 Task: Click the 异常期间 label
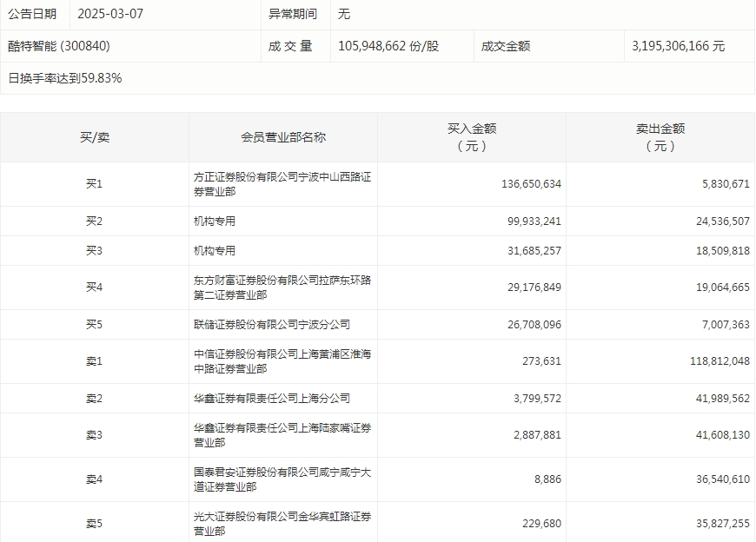pyautogui.click(x=293, y=14)
